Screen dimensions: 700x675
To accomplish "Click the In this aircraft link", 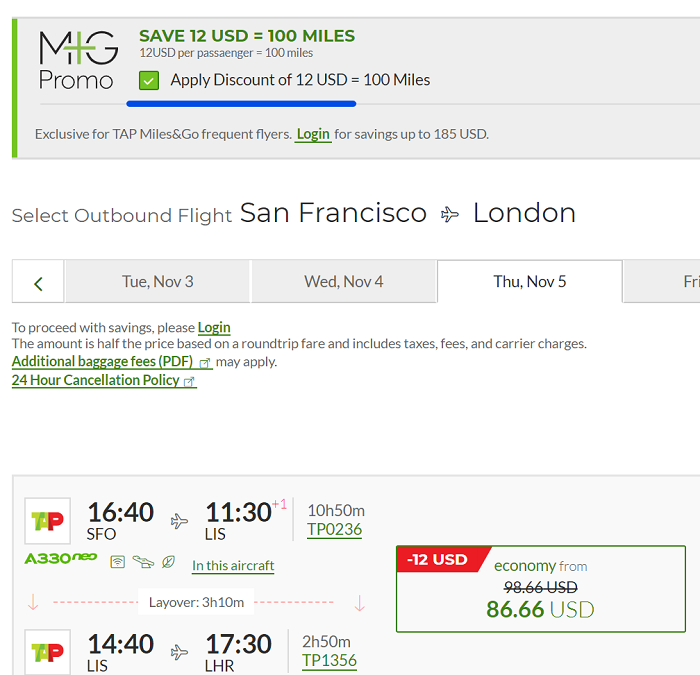I will click(233, 566).
